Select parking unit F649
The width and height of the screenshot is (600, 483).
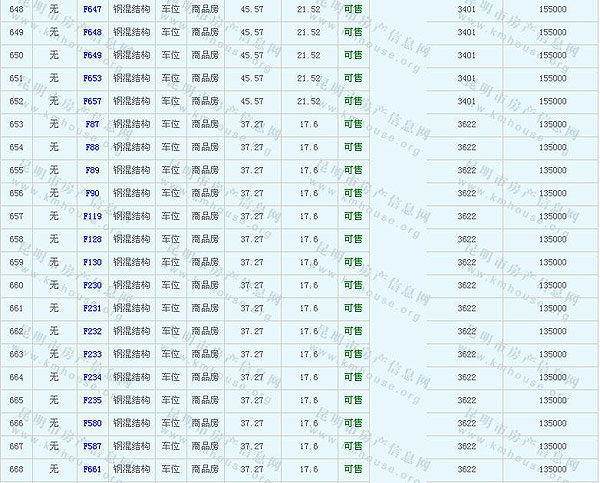coord(92,55)
